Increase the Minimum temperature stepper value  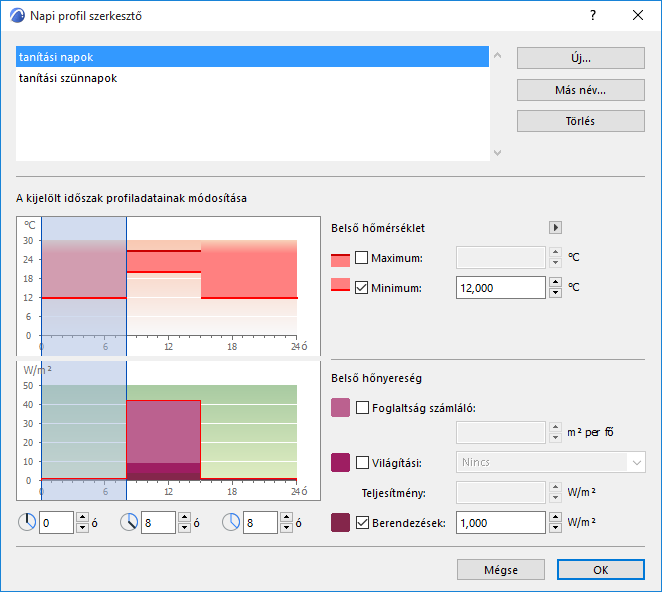point(555,282)
